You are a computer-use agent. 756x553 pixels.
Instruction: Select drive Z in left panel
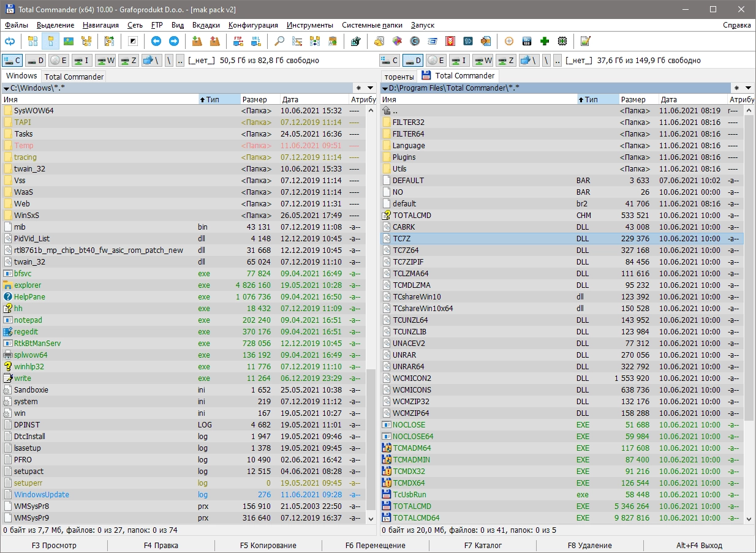(x=129, y=61)
